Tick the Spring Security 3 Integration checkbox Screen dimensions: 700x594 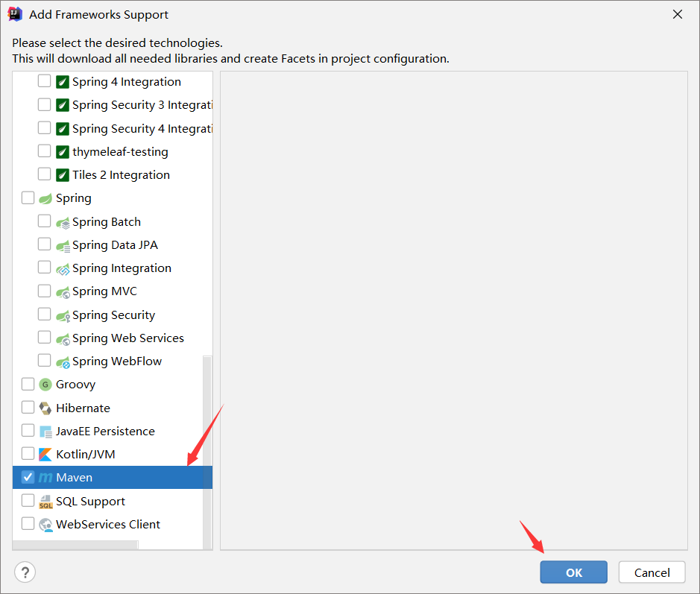[44, 104]
